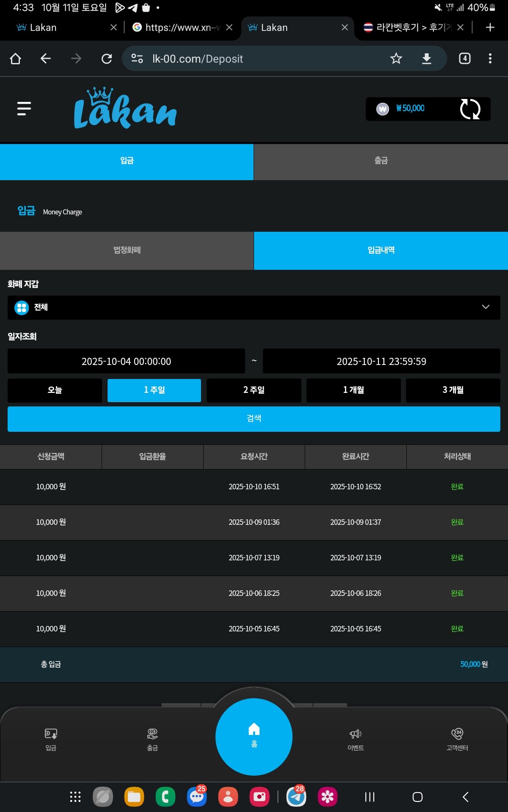The height and width of the screenshot is (812, 508).
Task: Edit the start date field 2025-10-04
Action: pos(126,361)
